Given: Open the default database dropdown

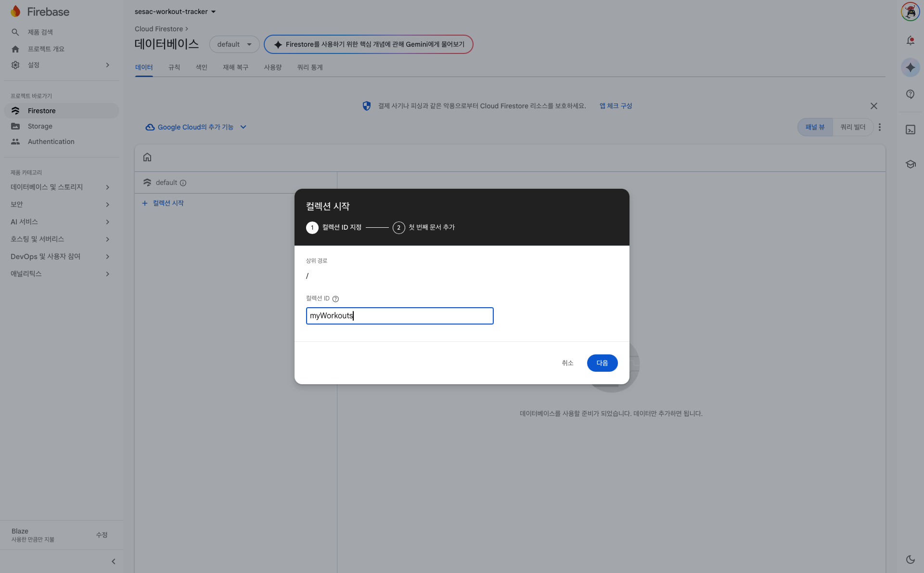Looking at the screenshot, I should [x=234, y=44].
